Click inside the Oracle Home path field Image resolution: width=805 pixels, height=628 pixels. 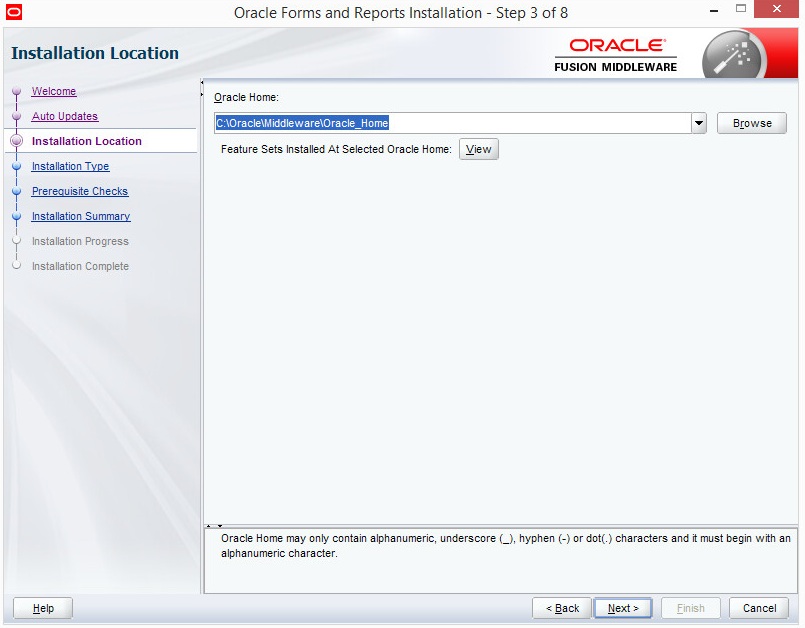coord(452,123)
